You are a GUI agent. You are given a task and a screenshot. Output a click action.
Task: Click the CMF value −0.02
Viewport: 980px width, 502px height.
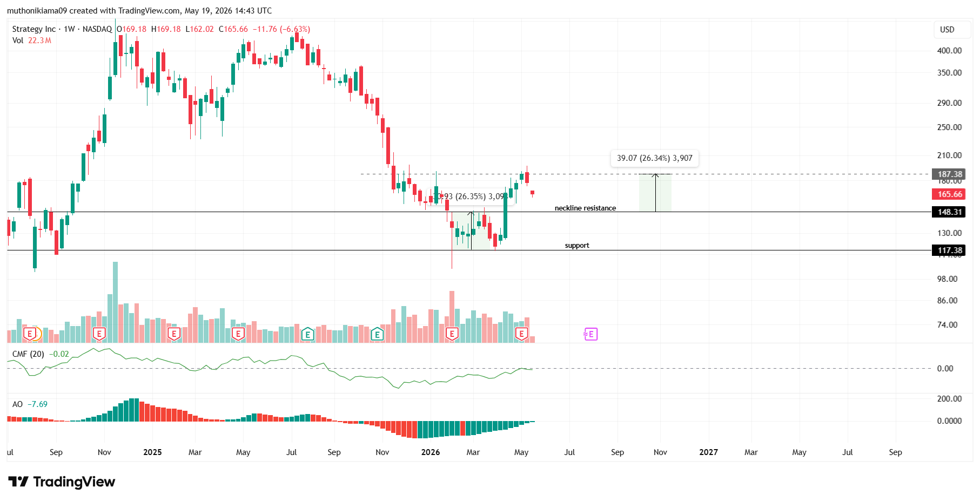coord(59,354)
